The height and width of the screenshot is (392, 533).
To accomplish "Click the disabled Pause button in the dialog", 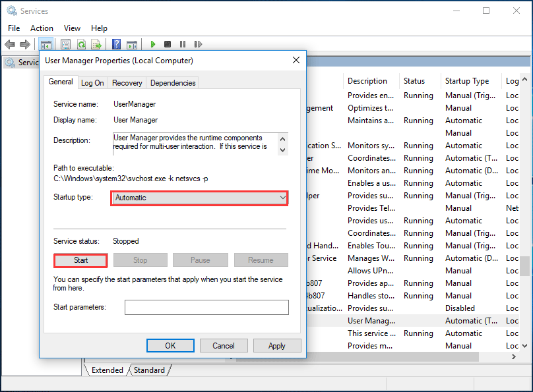I will click(x=201, y=260).
